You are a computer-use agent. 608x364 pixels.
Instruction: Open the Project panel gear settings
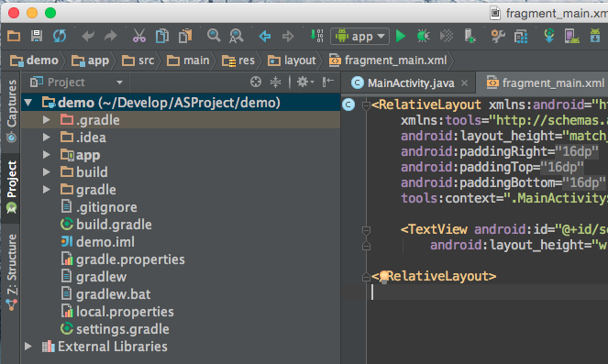click(x=305, y=82)
